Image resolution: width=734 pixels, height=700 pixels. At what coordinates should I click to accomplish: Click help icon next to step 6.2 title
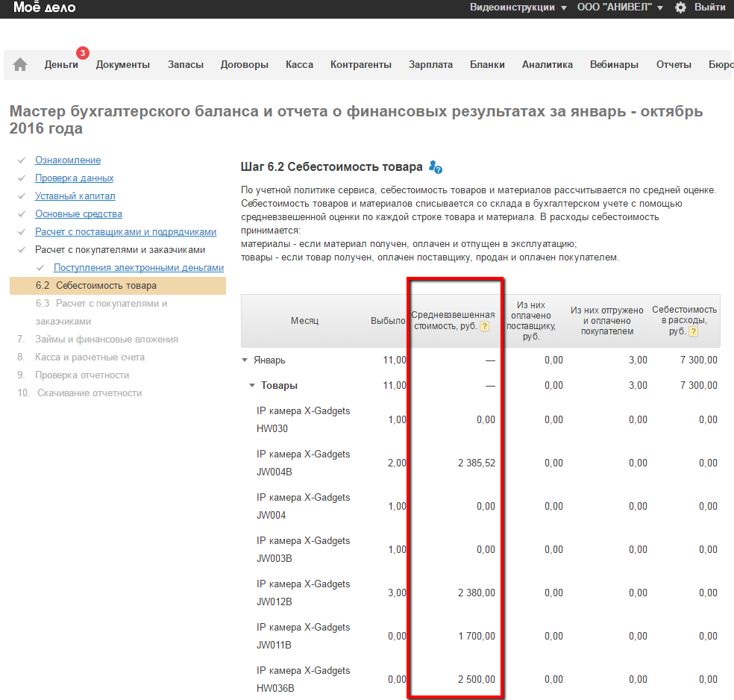pyautogui.click(x=436, y=168)
